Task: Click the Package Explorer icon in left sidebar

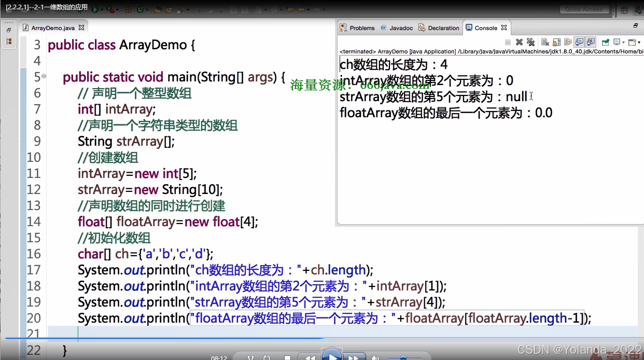Action: coord(8,41)
